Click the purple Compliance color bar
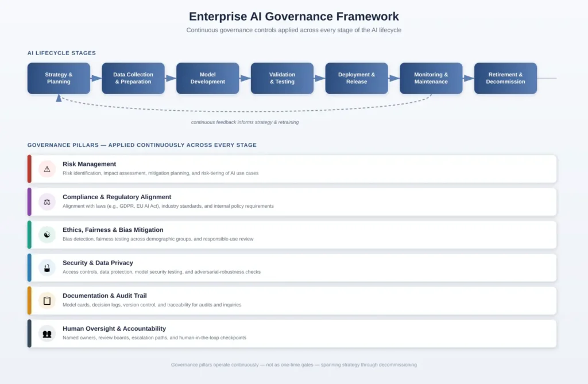 coord(29,201)
